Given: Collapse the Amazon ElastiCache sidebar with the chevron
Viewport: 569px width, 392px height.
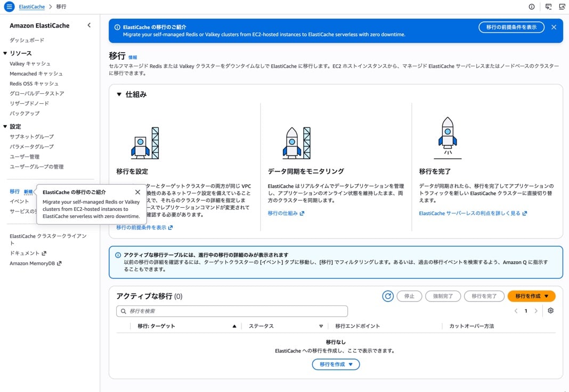Looking at the screenshot, I should tap(90, 26).
